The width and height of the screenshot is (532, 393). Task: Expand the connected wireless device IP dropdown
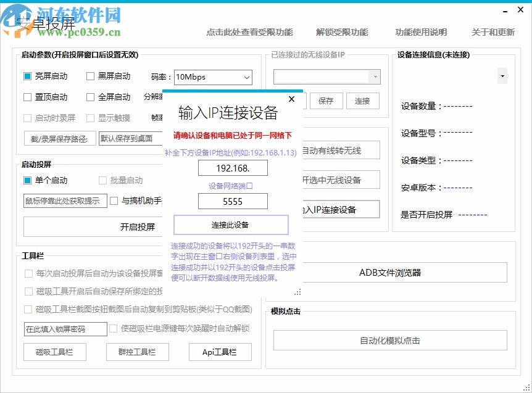(x=375, y=76)
